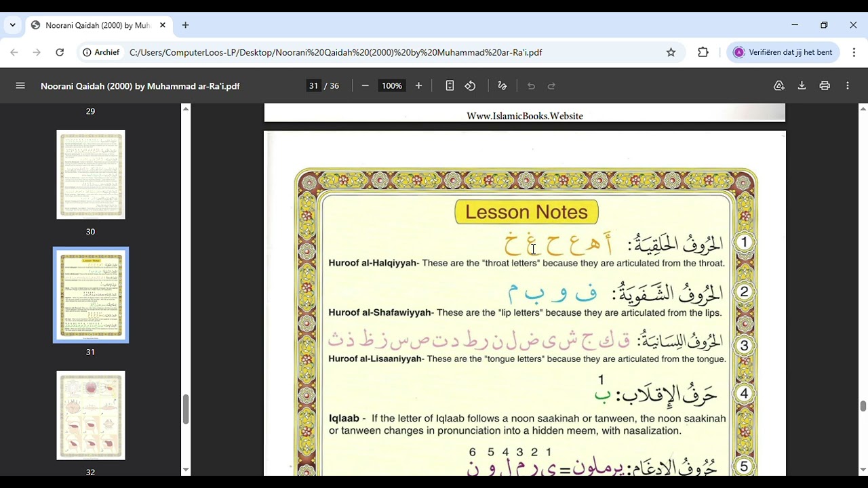Click the page number input field

pyautogui.click(x=313, y=86)
